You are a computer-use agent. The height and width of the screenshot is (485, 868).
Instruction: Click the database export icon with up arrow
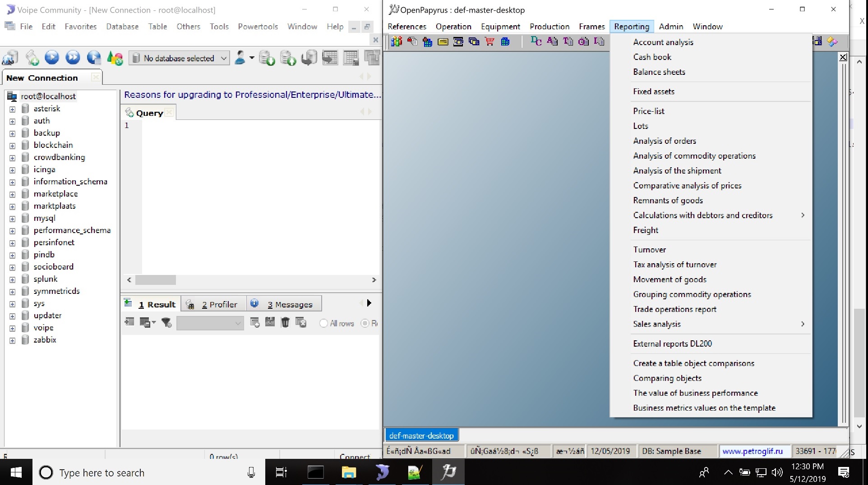(x=288, y=58)
